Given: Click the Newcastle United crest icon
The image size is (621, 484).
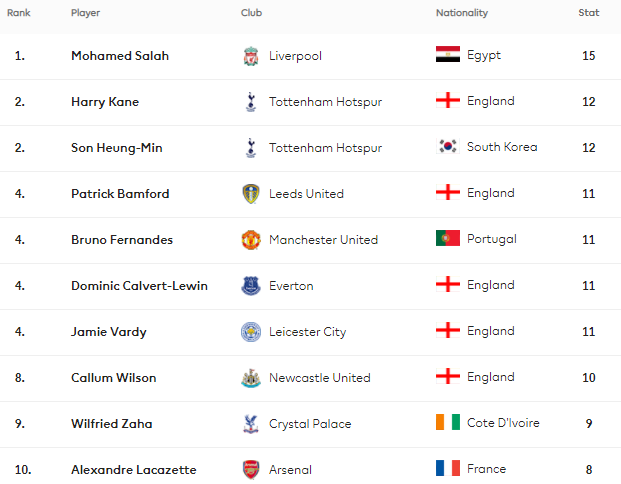Looking at the screenshot, I should pyautogui.click(x=250, y=378).
